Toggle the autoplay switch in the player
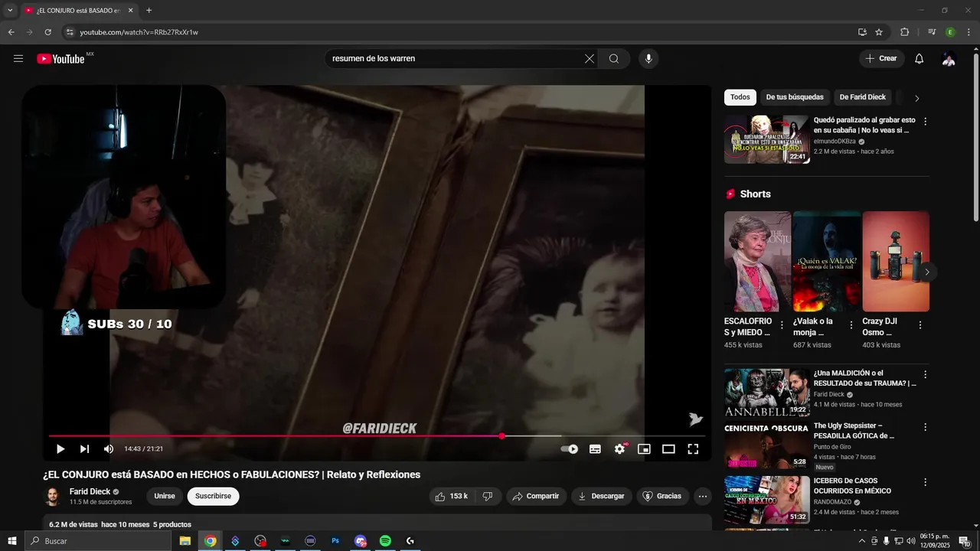980x551 pixels. pyautogui.click(x=570, y=449)
